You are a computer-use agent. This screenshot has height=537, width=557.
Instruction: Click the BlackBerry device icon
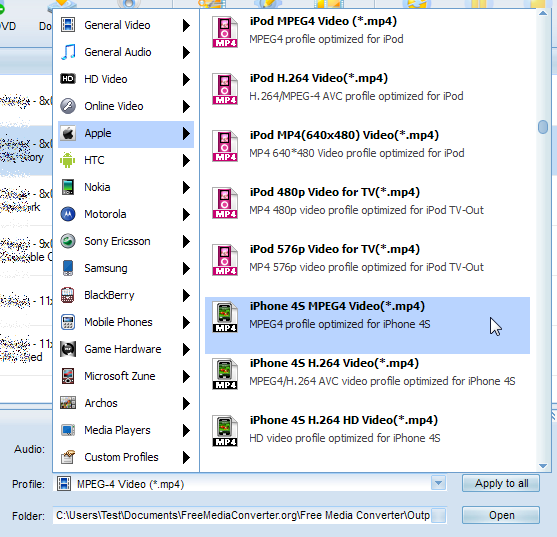pos(68,295)
